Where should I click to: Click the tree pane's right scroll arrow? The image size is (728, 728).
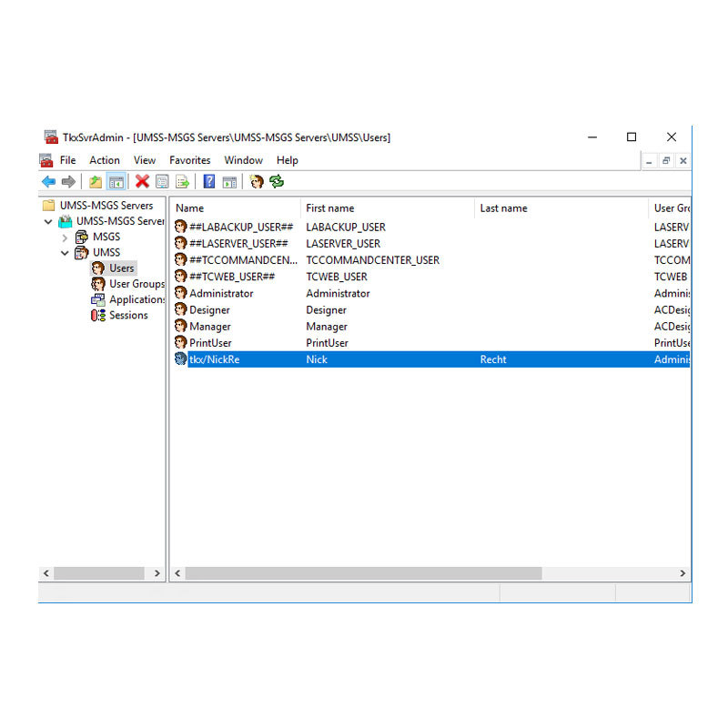point(157,573)
